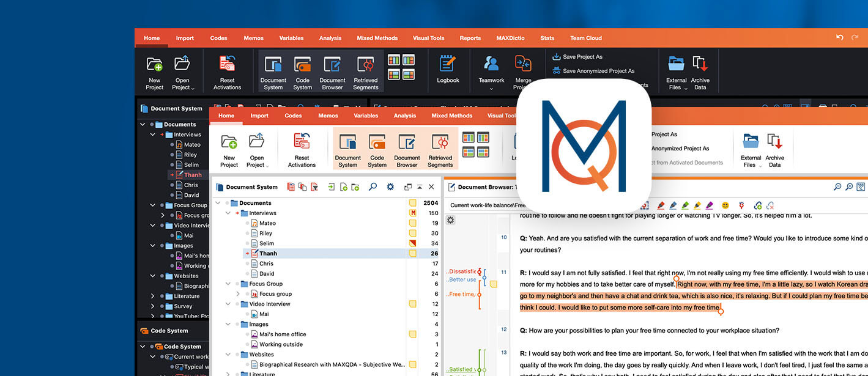Click undo arrow in dark window title bar
The height and width of the screenshot is (376, 868).
point(840,38)
